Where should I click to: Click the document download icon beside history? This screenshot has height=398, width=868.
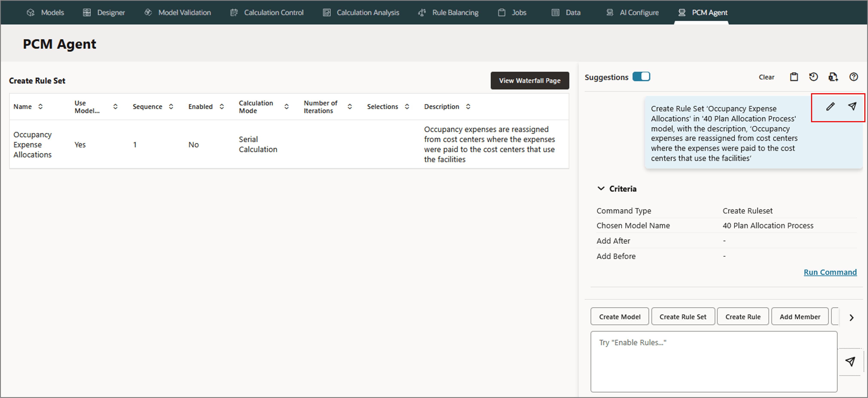pos(833,77)
